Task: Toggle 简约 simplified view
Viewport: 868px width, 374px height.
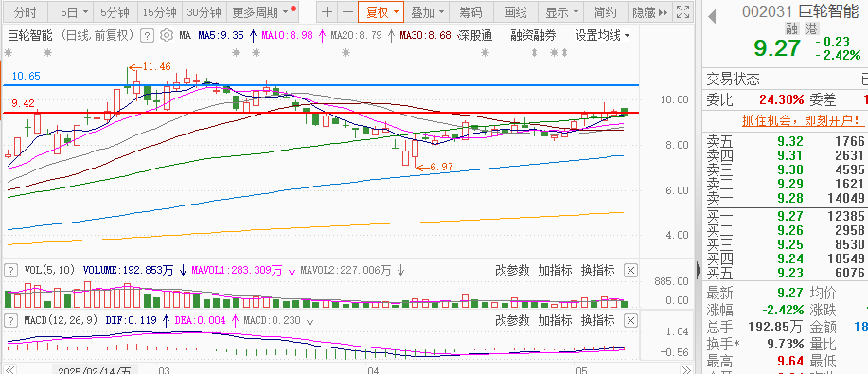Action: tap(605, 11)
